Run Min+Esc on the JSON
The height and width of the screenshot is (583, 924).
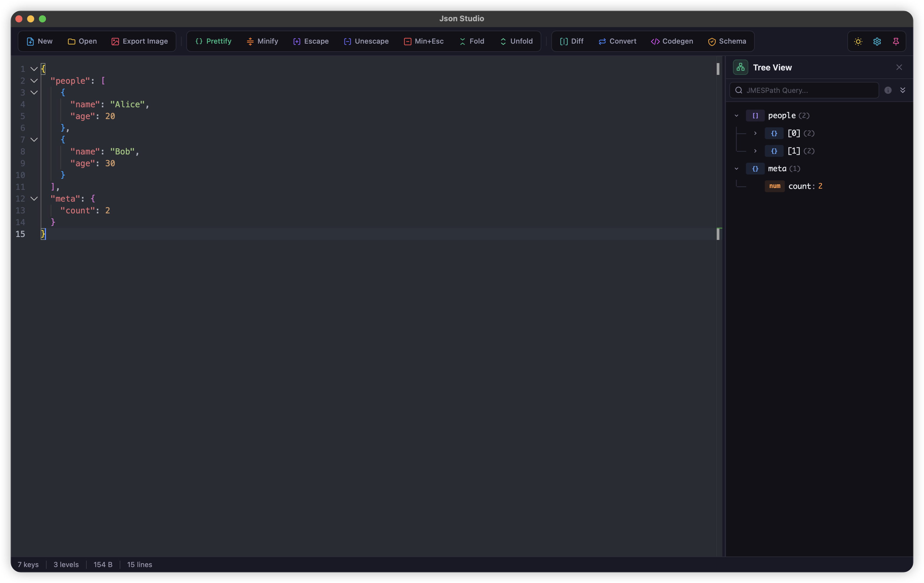coord(423,41)
